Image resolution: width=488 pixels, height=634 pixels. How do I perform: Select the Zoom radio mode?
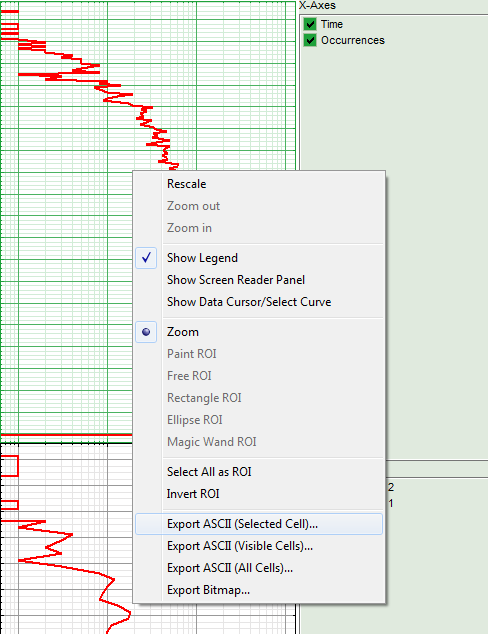pyautogui.click(x=259, y=332)
